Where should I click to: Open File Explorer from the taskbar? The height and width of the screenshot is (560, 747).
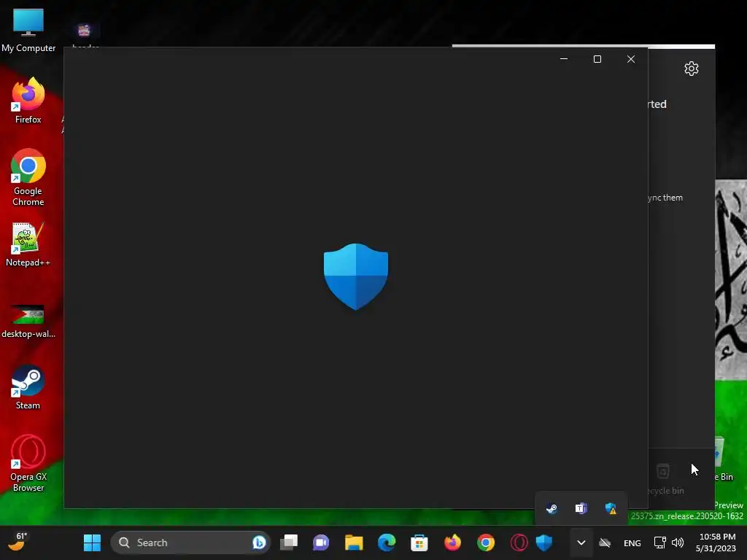(x=354, y=542)
